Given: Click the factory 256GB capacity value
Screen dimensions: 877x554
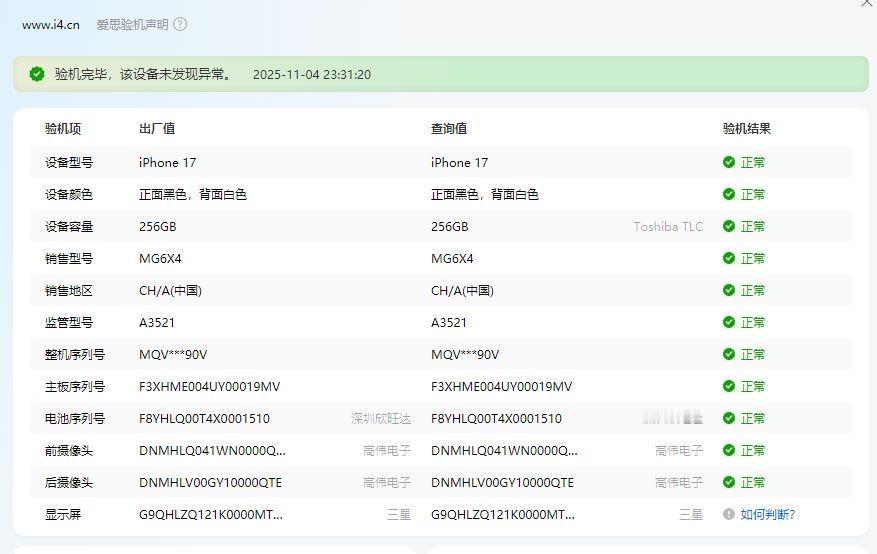Looking at the screenshot, I should point(158,226).
